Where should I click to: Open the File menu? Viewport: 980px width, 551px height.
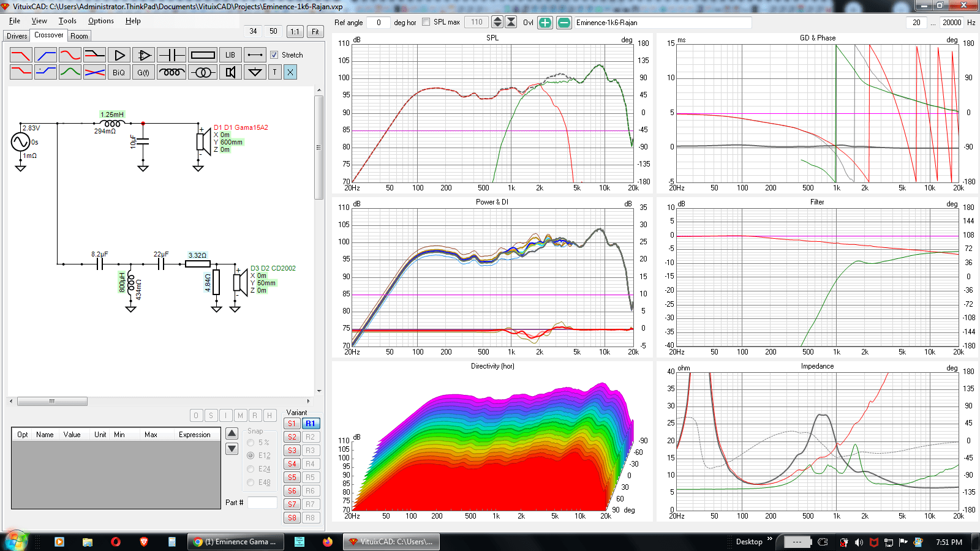point(15,21)
